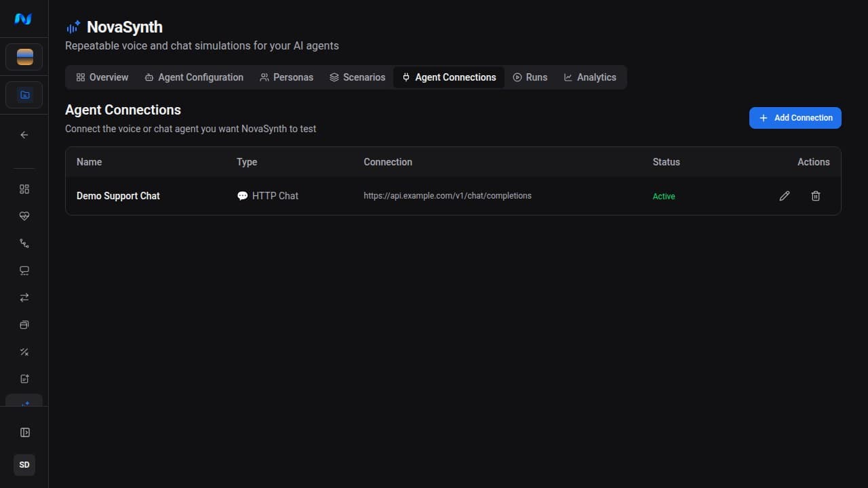Switch to the Personas tab
The width and height of the screenshot is (868, 488).
tap(286, 77)
